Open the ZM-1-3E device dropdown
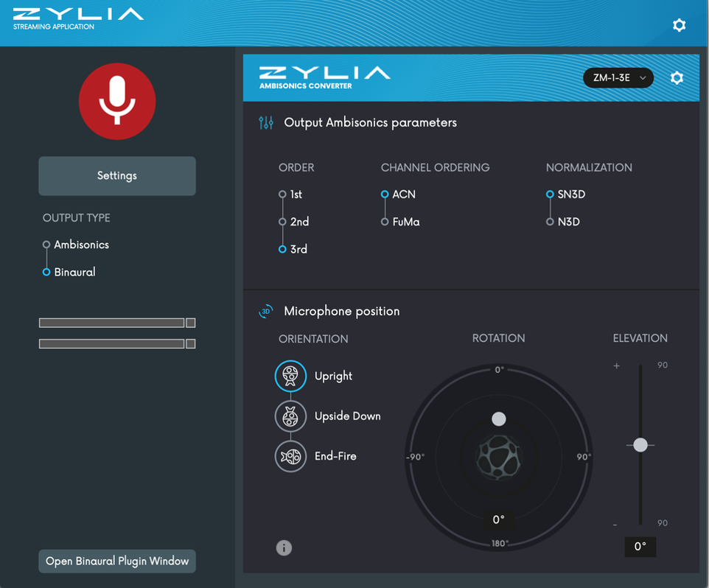 (618, 78)
